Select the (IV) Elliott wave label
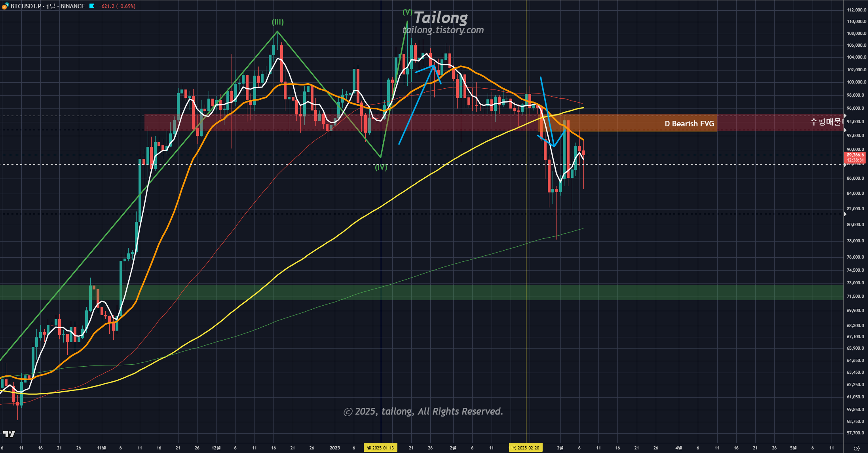The image size is (868, 453). coord(381,167)
